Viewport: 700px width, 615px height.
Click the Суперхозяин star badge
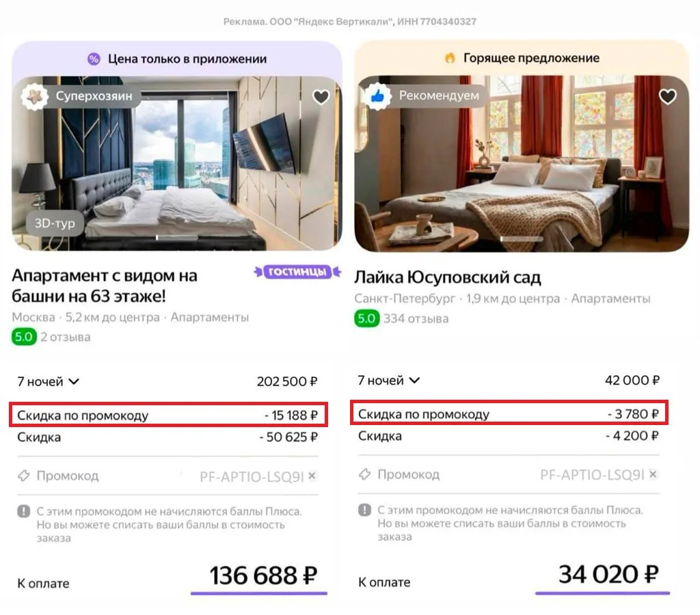[34, 96]
